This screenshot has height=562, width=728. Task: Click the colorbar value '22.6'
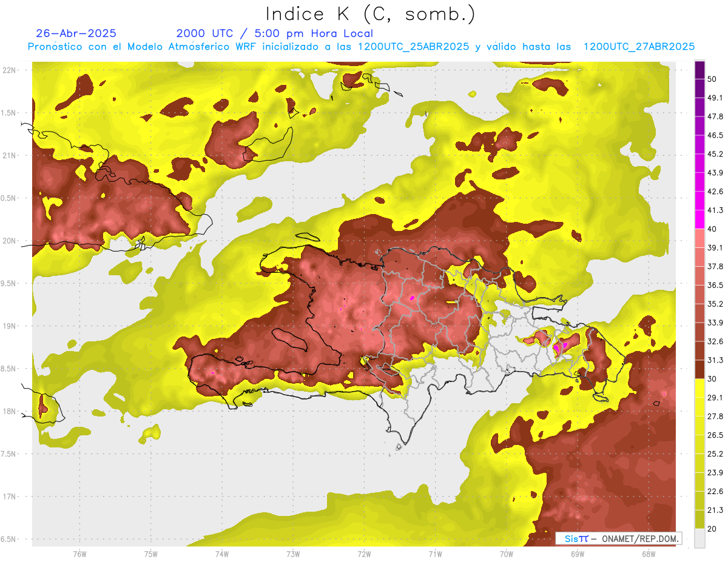[x=715, y=492]
